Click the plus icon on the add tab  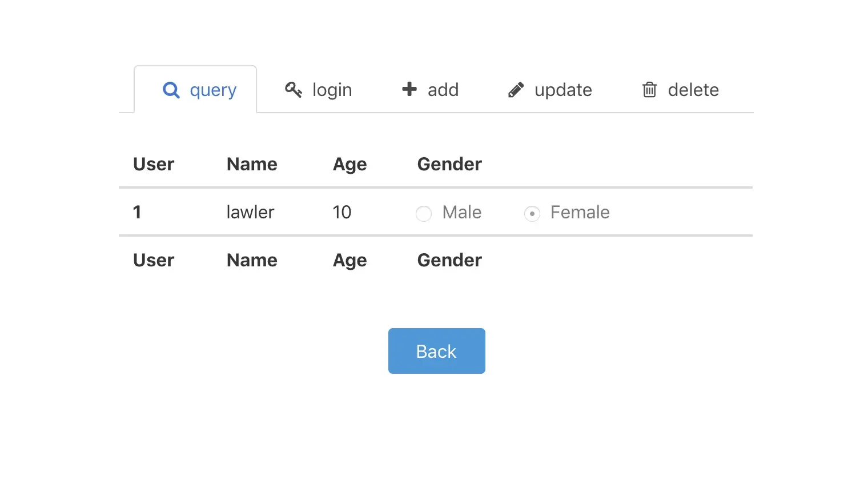pos(409,90)
